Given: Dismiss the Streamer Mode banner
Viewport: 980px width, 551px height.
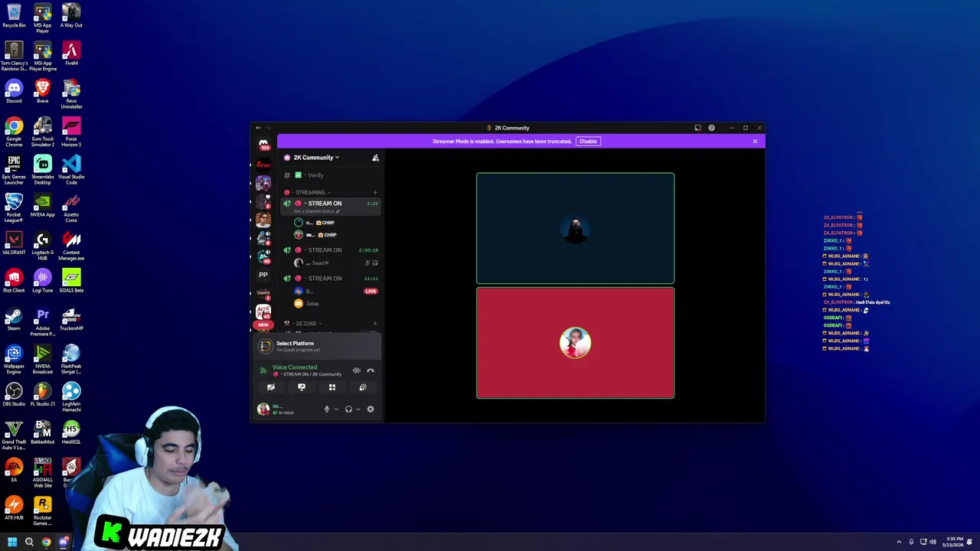Looking at the screenshot, I should pos(755,142).
